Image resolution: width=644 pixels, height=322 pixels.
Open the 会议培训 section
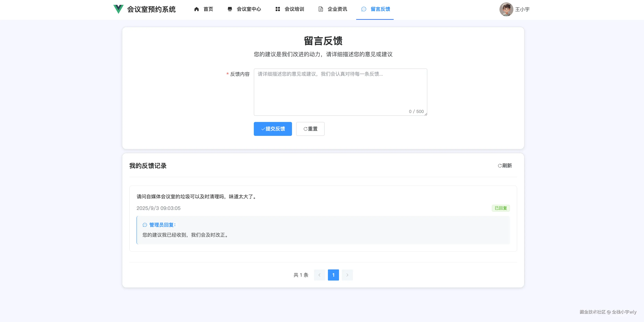[x=294, y=9]
